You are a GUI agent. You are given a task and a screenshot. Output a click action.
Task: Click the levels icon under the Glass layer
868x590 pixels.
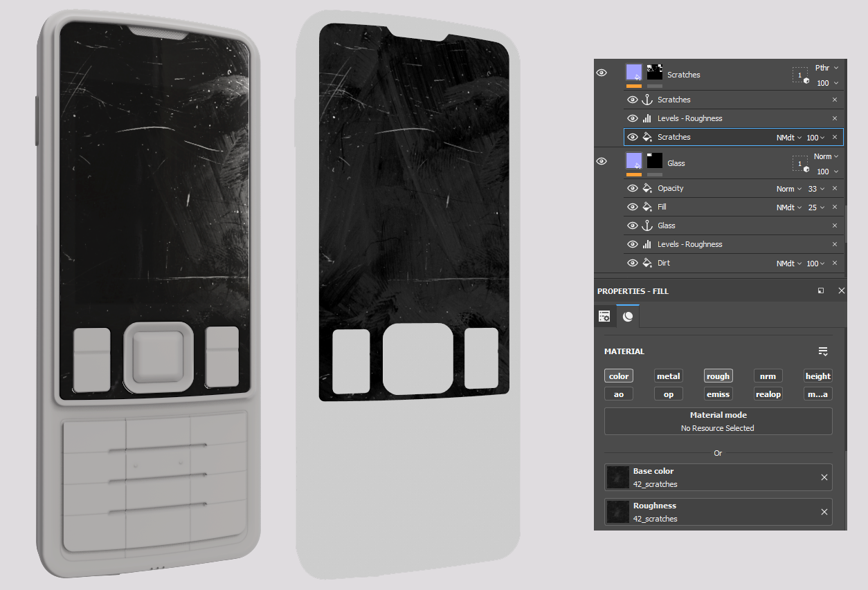coord(647,244)
